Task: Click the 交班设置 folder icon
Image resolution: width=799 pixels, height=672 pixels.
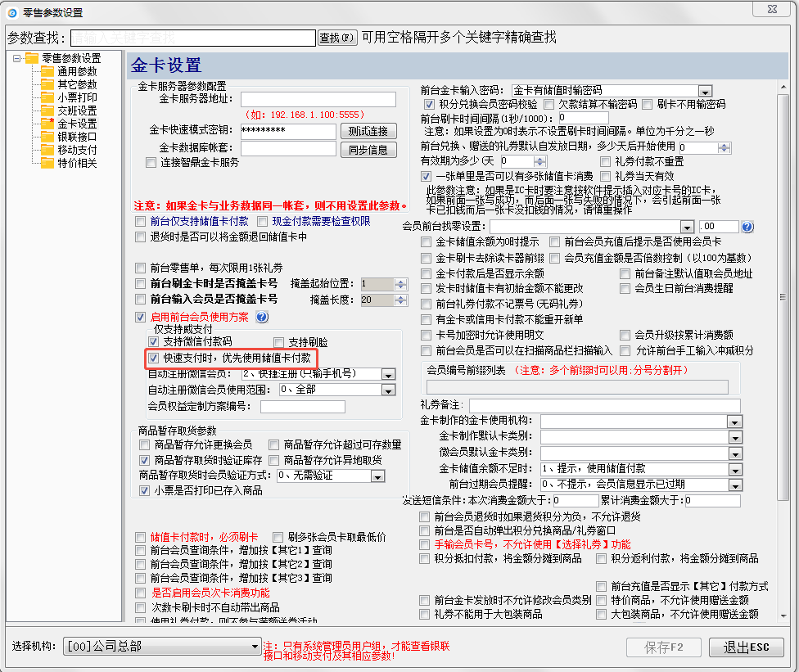Action: point(47,110)
